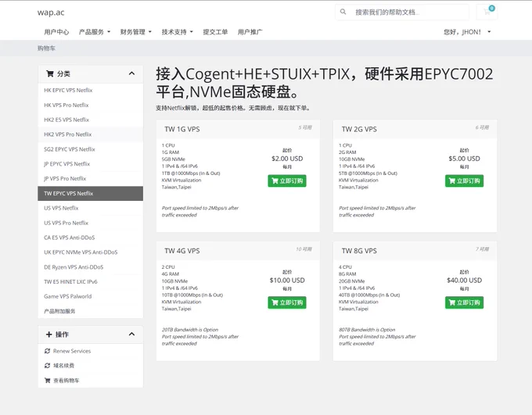Click the search magnifier icon
Image resolution: width=532 pixels, height=415 pixels.
(x=343, y=12)
